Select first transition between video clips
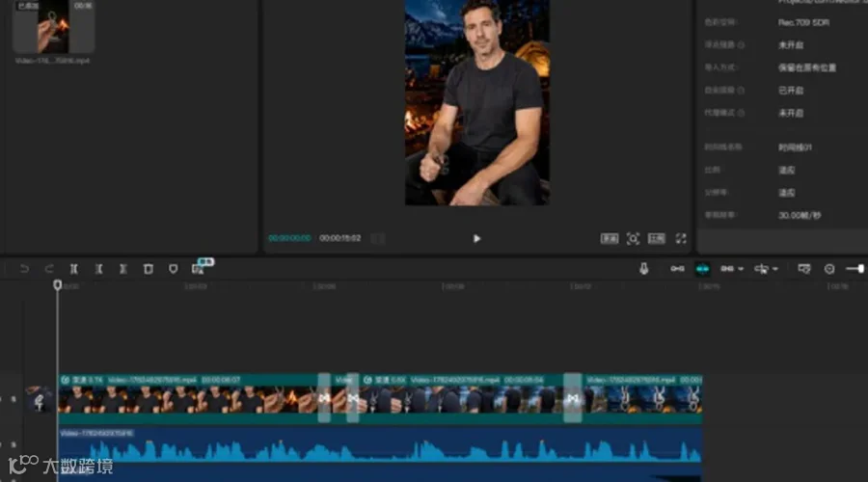The height and width of the screenshot is (482, 868). (x=324, y=398)
